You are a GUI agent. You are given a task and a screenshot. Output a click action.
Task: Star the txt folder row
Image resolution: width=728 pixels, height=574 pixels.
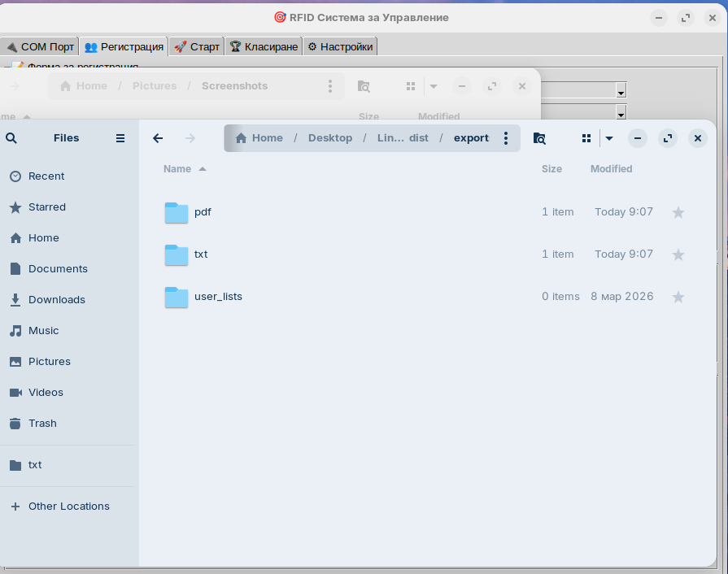678,254
